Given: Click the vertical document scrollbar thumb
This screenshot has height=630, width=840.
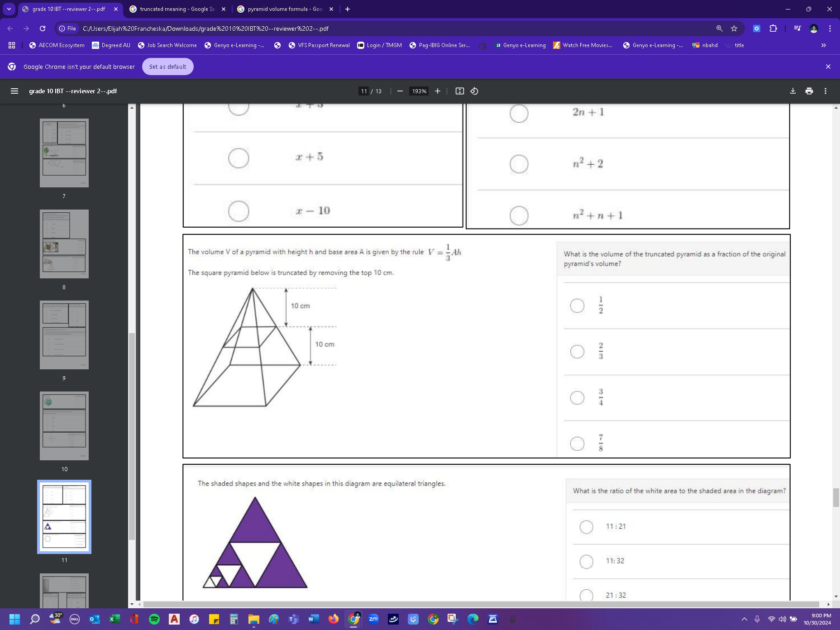Looking at the screenshot, I should tap(835, 497).
